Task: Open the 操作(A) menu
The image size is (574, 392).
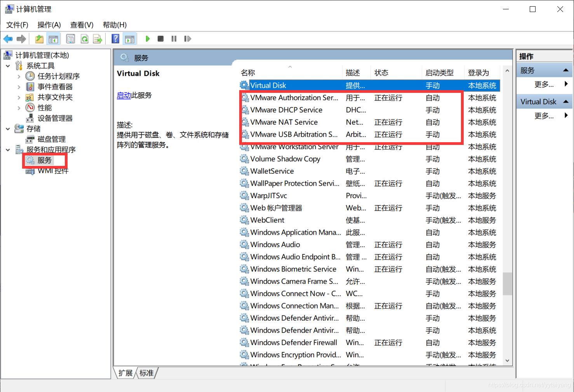Action: point(49,25)
